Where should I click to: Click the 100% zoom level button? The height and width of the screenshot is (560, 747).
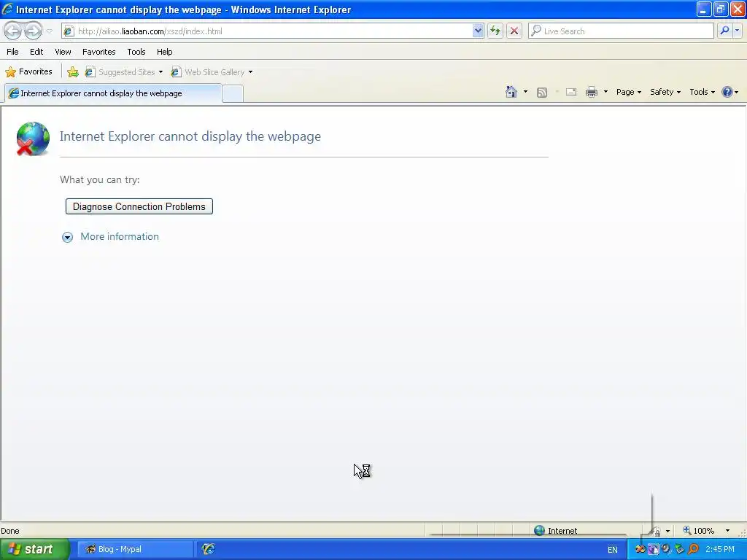[x=698, y=531]
